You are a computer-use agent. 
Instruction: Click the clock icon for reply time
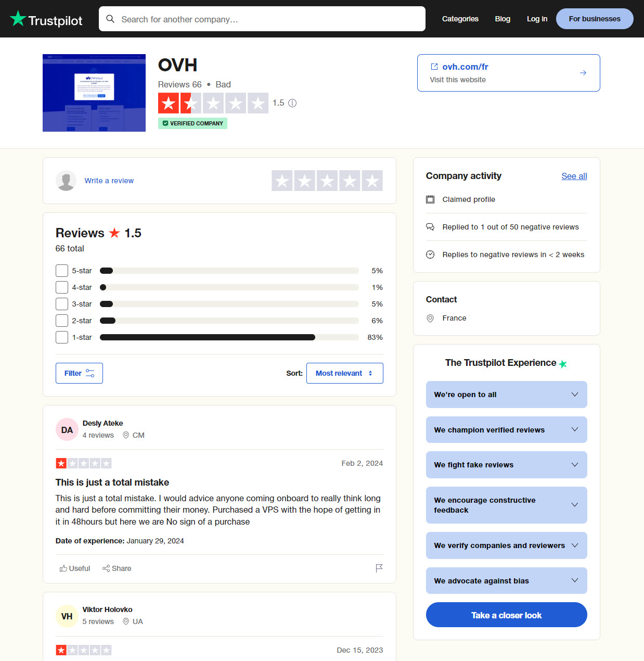430,255
